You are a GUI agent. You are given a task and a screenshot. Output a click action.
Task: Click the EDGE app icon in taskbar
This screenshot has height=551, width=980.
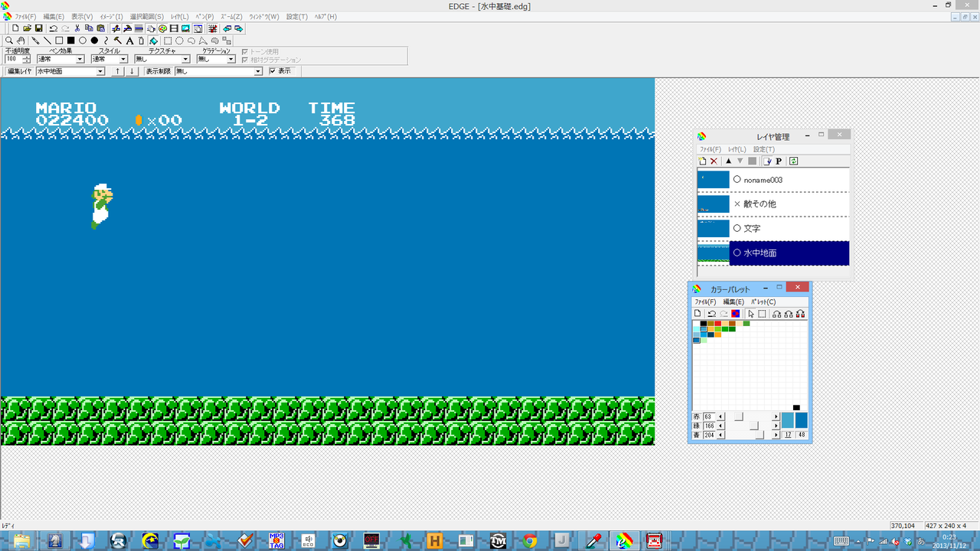click(x=624, y=541)
